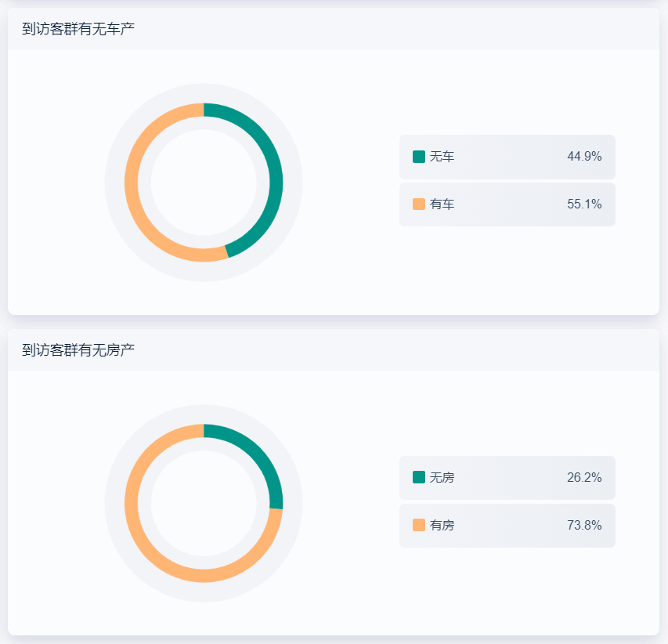Click the 73.8% percentage value

[584, 526]
